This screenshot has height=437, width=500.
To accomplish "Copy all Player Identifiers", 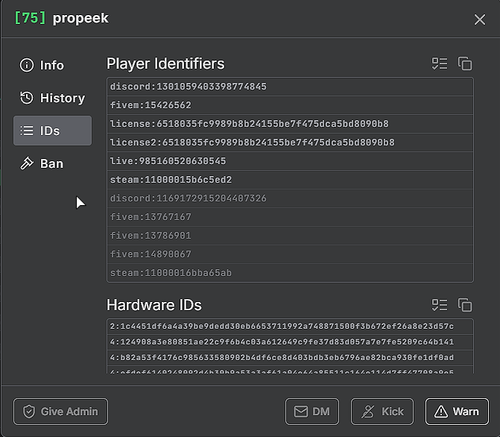I will (x=465, y=64).
